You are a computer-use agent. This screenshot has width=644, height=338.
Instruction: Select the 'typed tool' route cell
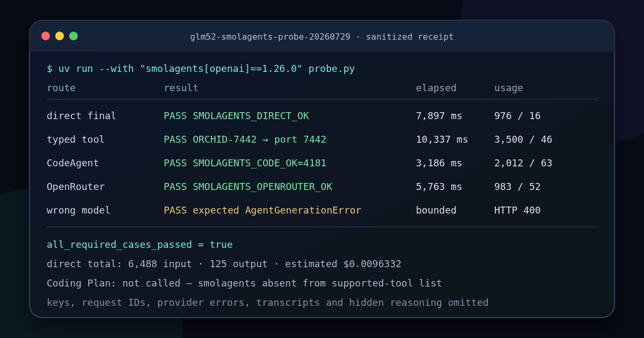point(76,139)
